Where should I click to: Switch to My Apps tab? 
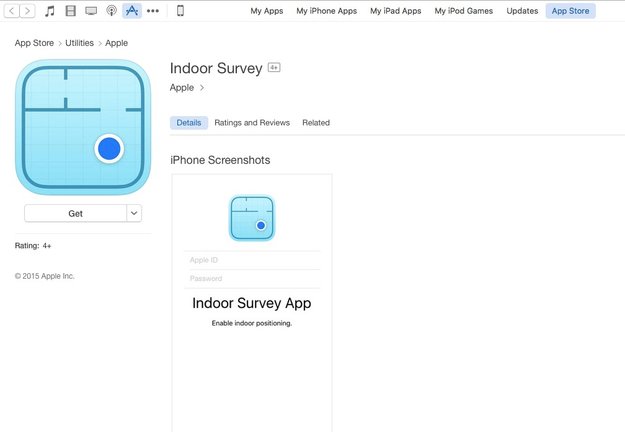pos(267,11)
